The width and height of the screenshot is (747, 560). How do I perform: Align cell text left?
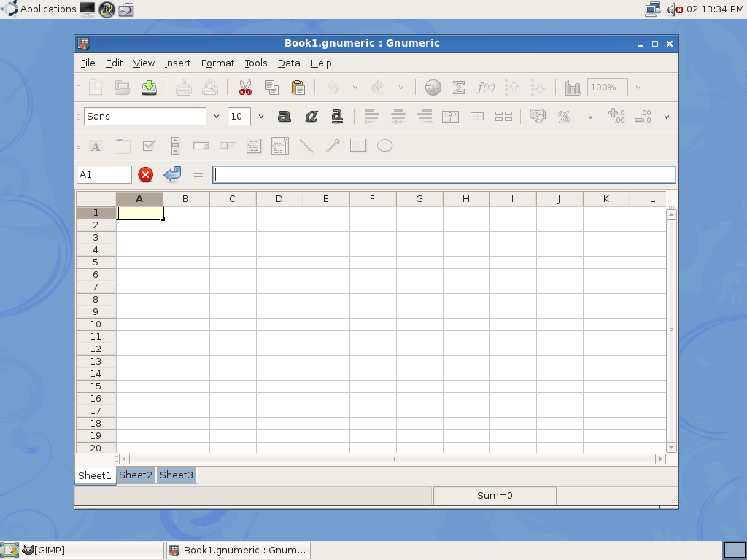coord(371,117)
